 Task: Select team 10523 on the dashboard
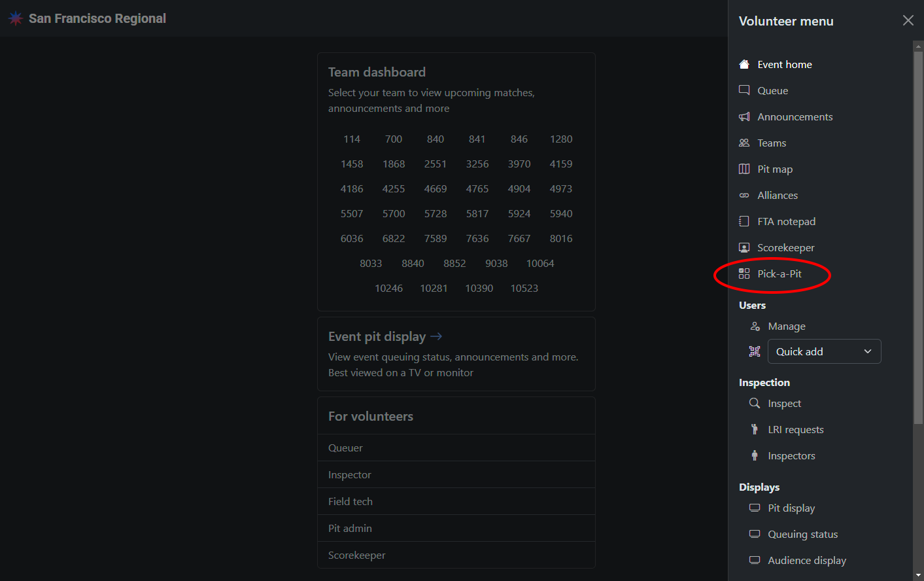click(x=524, y=288)
